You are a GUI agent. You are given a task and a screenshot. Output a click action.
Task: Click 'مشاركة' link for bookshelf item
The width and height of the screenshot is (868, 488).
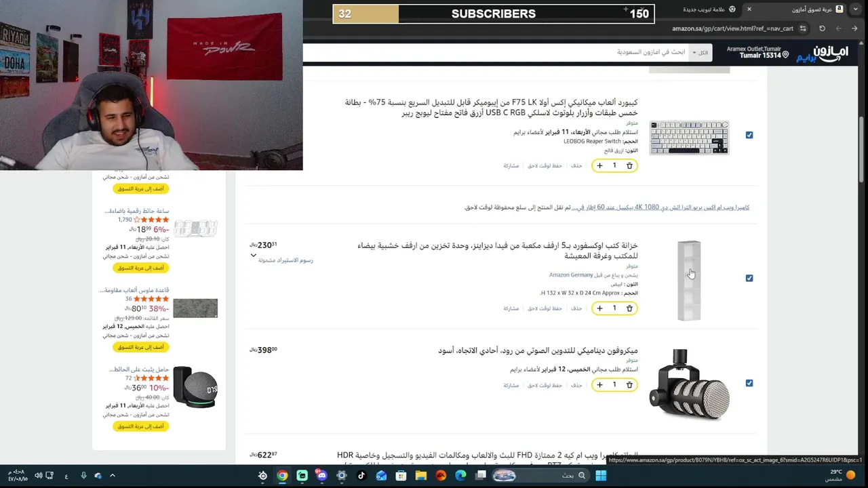[511, 308]
